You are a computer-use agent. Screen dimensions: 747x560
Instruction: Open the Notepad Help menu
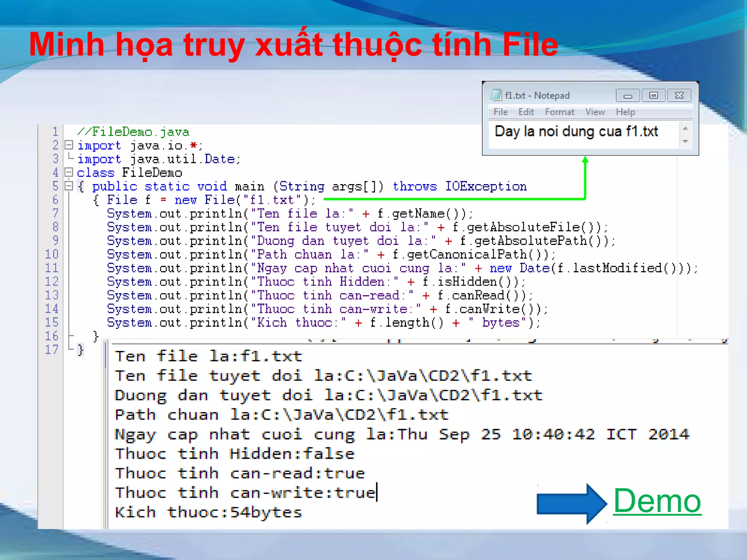(626, 112)
